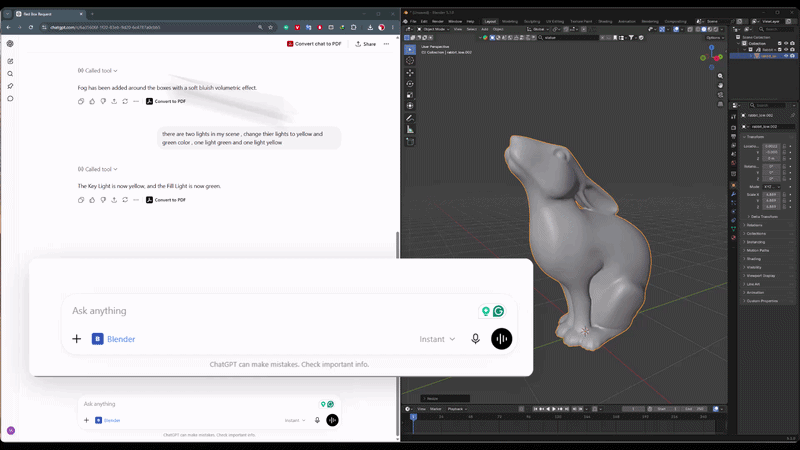The image size is (800, 450).
Task: Open the Options dropdown in viewport
Action: click(x=715, y=38)
